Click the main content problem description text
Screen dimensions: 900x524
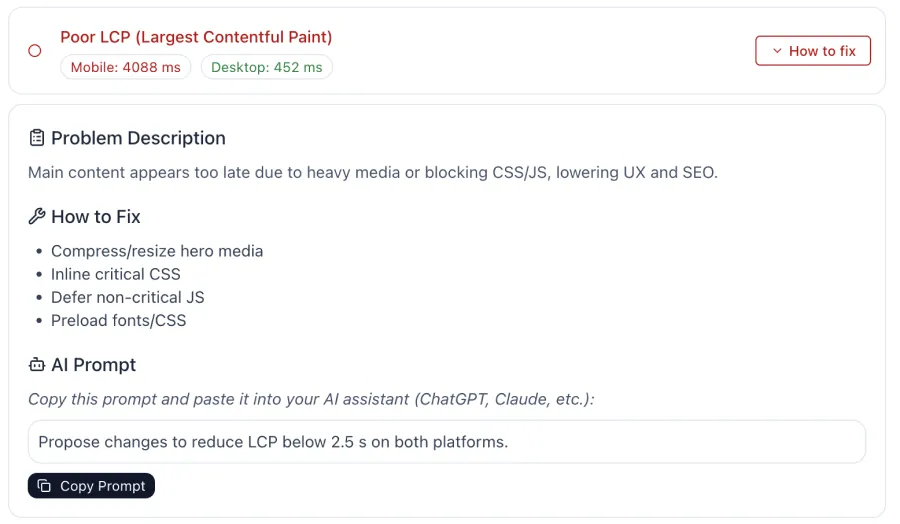click(372, 172)
